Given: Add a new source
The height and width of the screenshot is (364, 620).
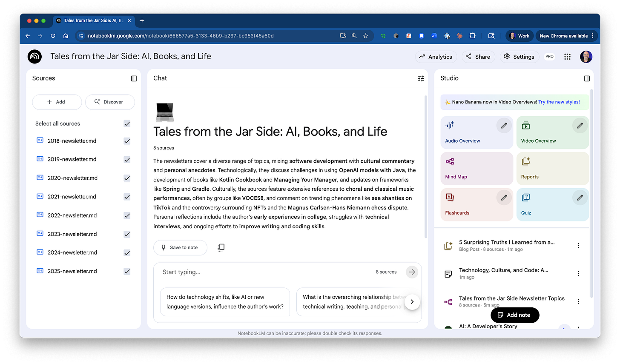Looking at the screenshot, I should (57, 102).
